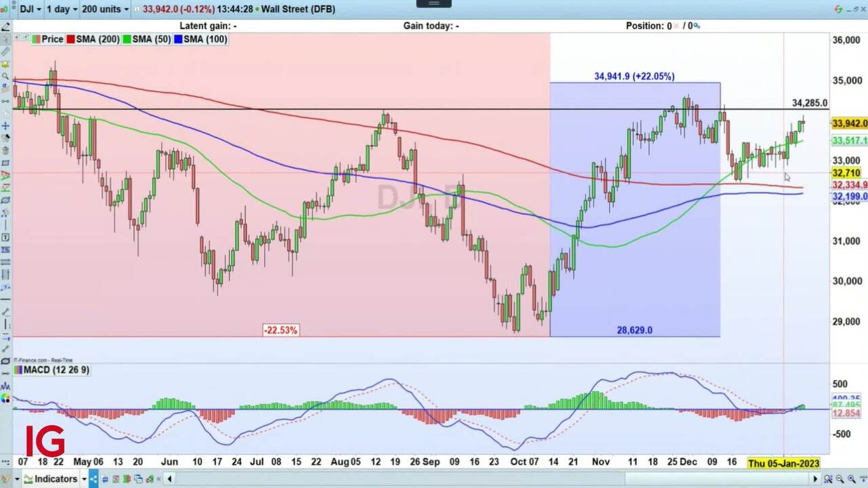This screenshot has width=868, height=488.
Task: Click the SMA (100) legend label
Action: pyautogui.click(x=205, y=39)
